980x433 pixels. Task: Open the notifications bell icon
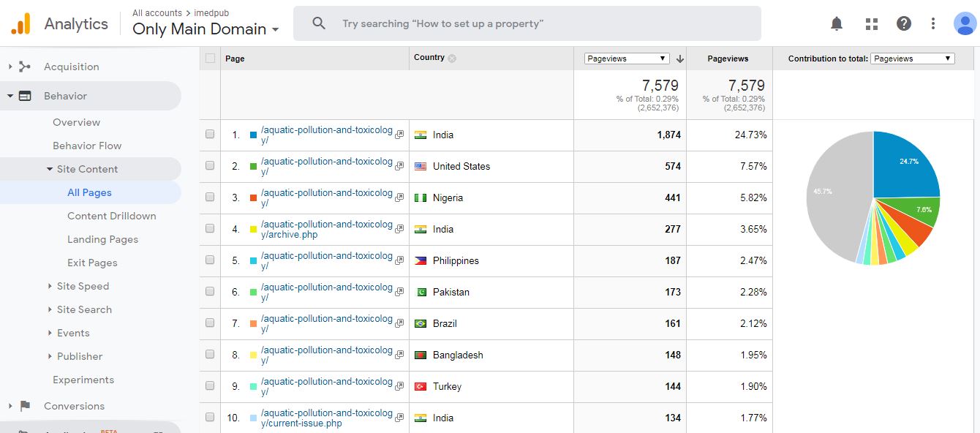[x=837, y=24]
